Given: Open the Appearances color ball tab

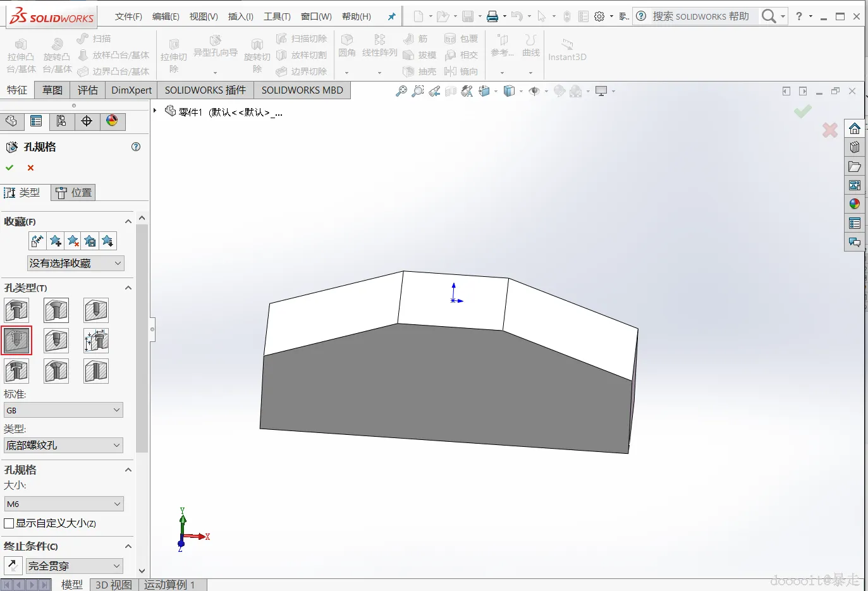Looking at the screenshot, I should [112, 121].
